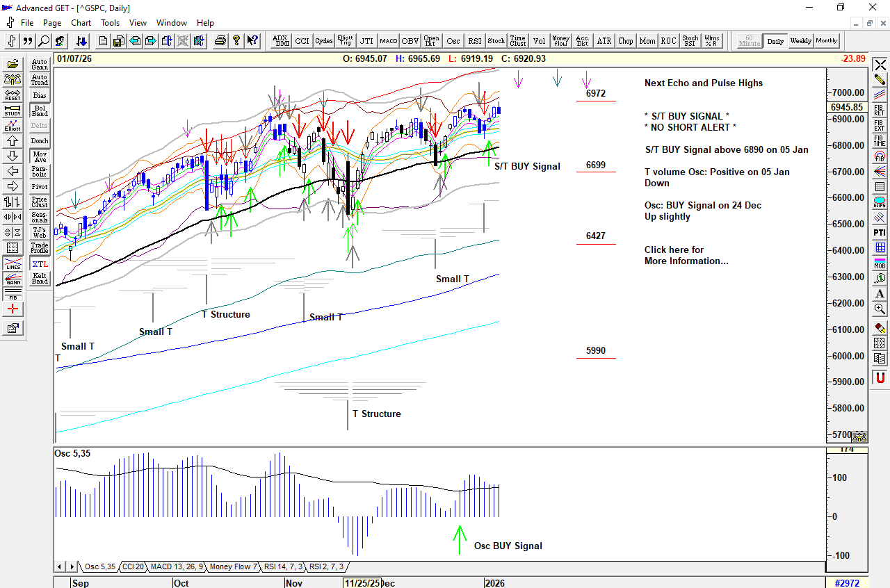Click the magnet snap icon
The image size is (890, 588).
point(880,377)
